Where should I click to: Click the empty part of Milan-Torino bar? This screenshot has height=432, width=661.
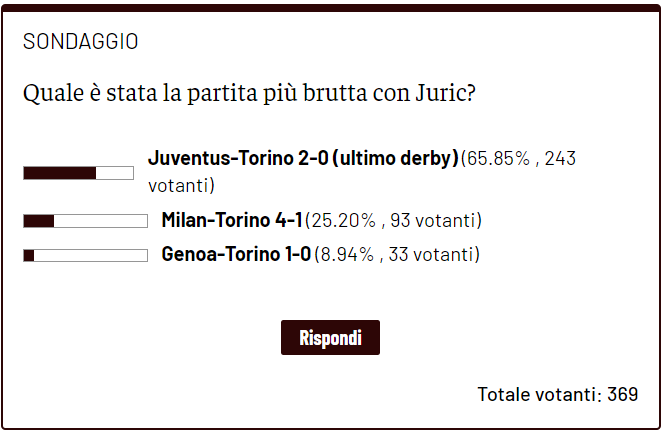click(x=100, y=221)
